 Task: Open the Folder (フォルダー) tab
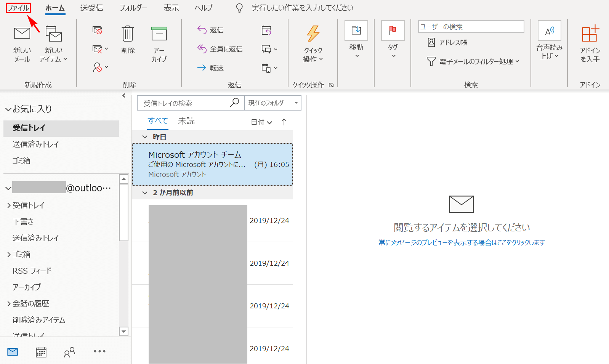point(133,8)
